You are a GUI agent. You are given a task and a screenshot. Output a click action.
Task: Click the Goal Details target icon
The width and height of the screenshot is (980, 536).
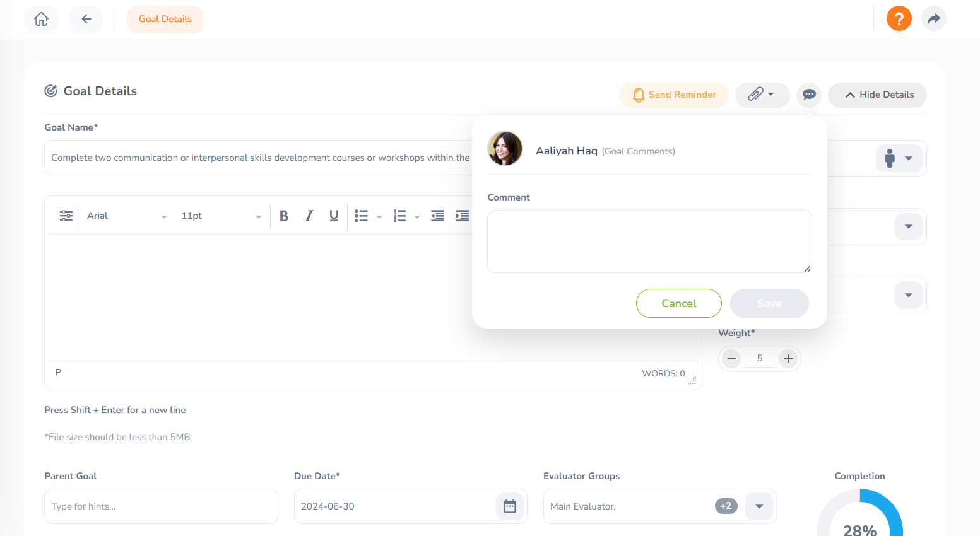[50, 91]
